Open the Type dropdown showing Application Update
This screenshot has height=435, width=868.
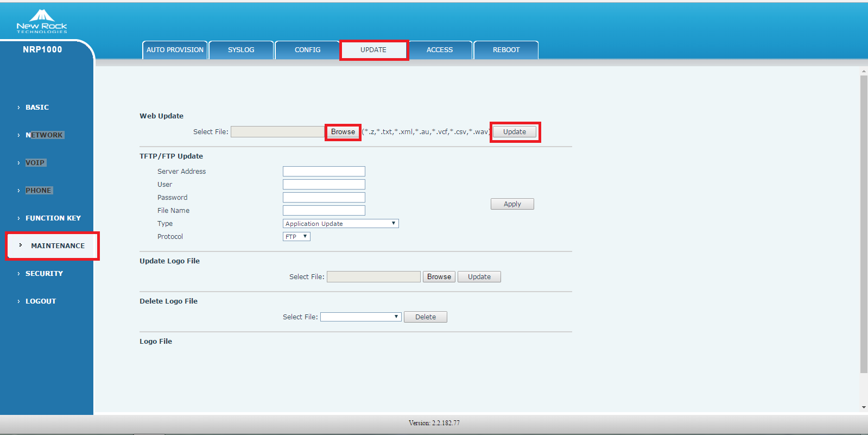(x=340, y=224)
